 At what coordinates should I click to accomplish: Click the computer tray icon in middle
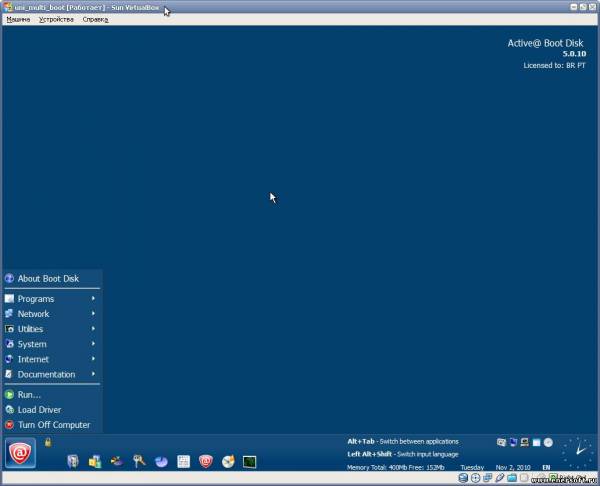point(525,443)
